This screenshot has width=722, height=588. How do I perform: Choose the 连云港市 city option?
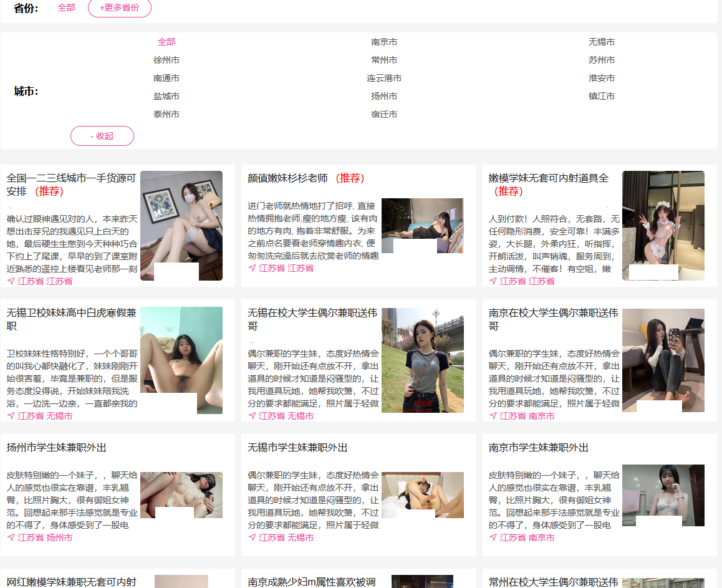coord(384,78)
